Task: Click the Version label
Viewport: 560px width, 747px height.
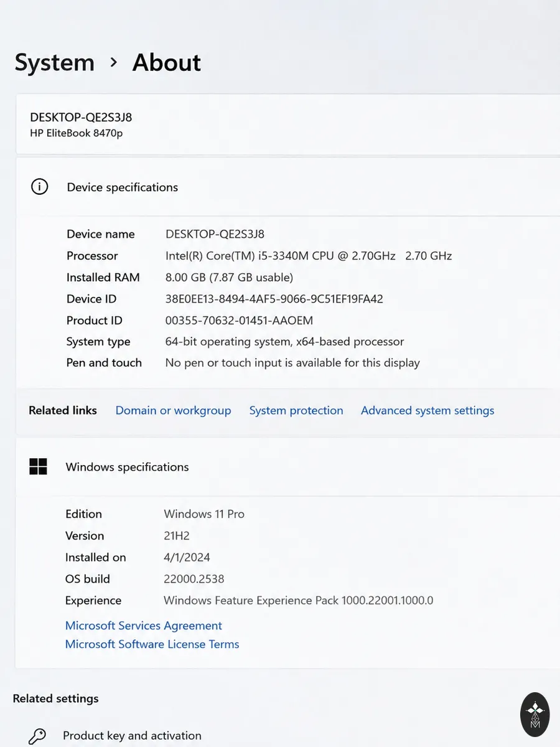Action: click(x=85, y=536)
